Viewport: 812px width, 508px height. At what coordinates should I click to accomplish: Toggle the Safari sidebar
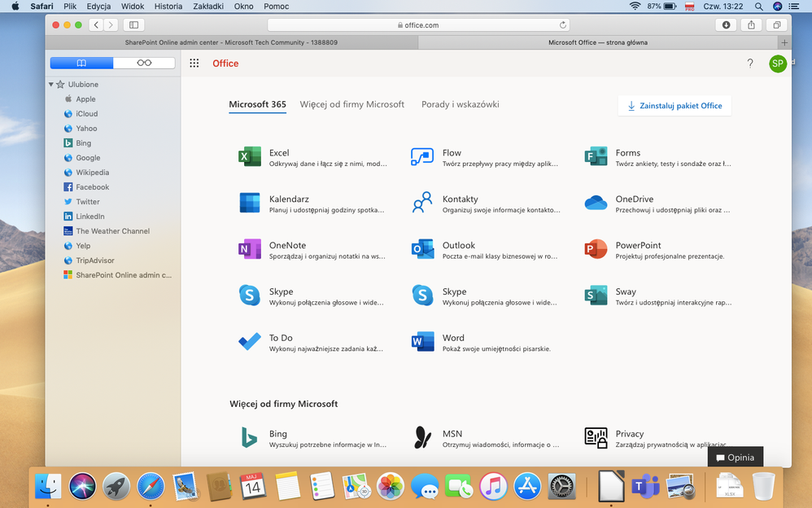(x=133, y=25)
